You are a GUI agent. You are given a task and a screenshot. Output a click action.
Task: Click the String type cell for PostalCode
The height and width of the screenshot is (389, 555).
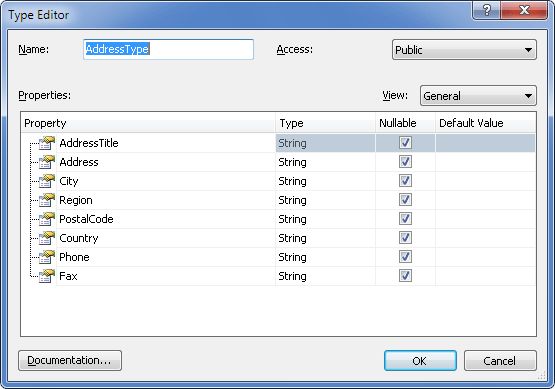pyautogui.click(x=325, y=219)
